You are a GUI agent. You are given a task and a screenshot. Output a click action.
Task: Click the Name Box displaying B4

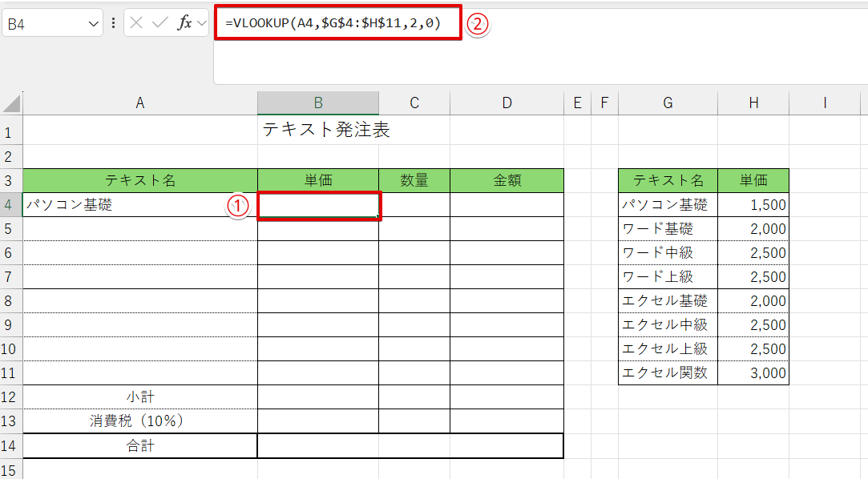pyautogui.click(x=44, y=23)
